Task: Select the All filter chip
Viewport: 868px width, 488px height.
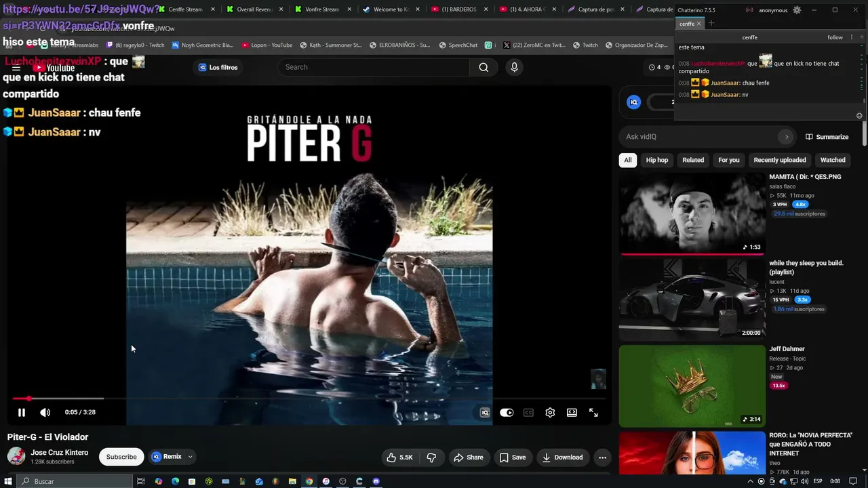Action: (628, 160)
